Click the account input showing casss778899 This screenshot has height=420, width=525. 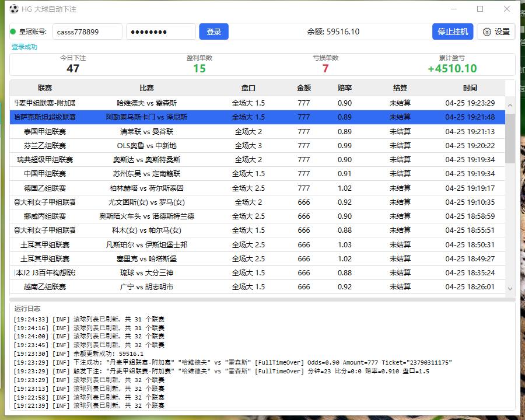pyautogui.click(x=87, y=32)
